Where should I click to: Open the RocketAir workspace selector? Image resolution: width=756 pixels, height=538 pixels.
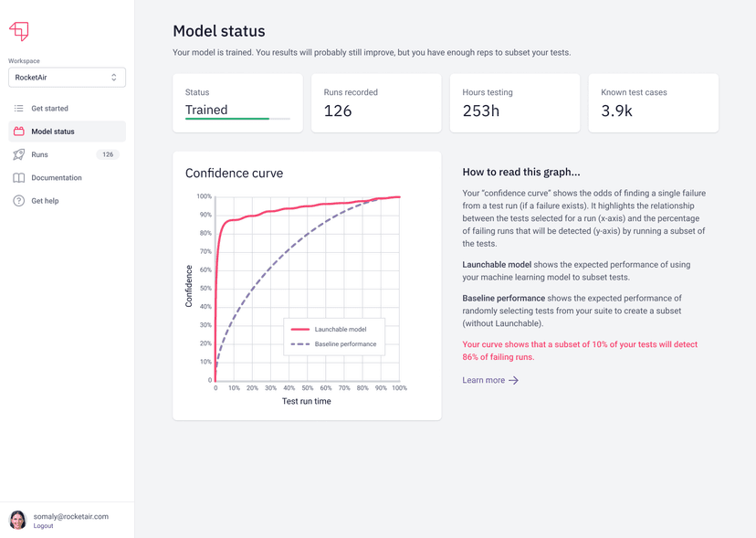67,77
